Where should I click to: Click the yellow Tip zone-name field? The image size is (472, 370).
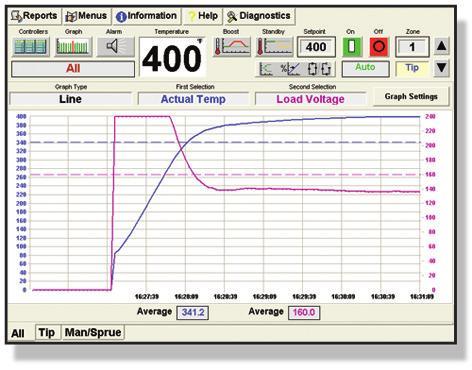pos(412,69)
